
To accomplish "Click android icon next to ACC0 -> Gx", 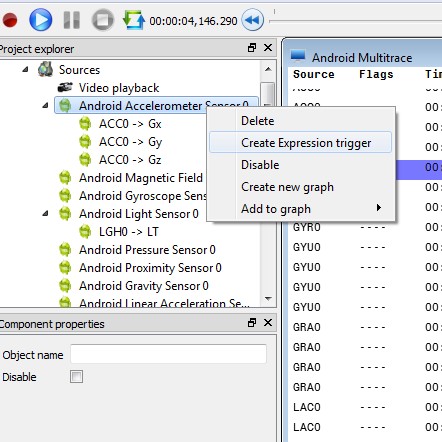I will (85, 124).
